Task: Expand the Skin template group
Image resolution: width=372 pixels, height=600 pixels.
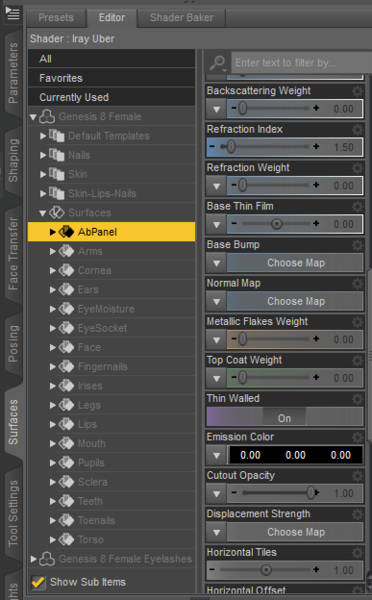Action: [x=43, y=174]
